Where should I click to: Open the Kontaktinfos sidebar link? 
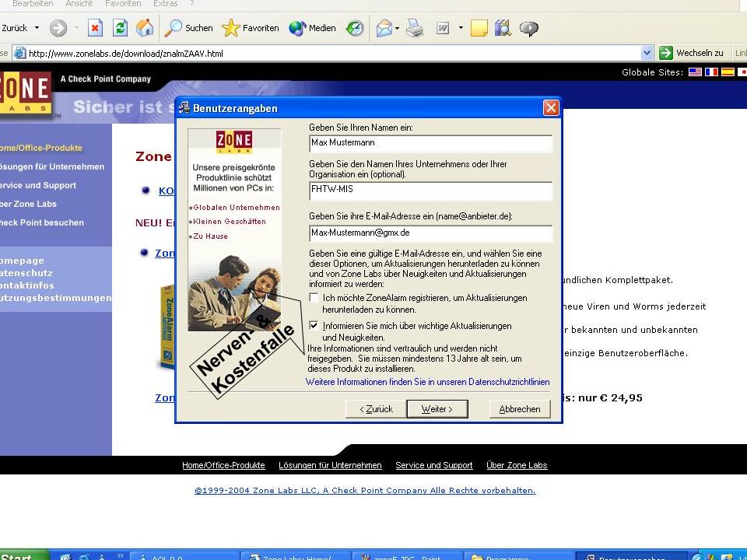[27, 285]
